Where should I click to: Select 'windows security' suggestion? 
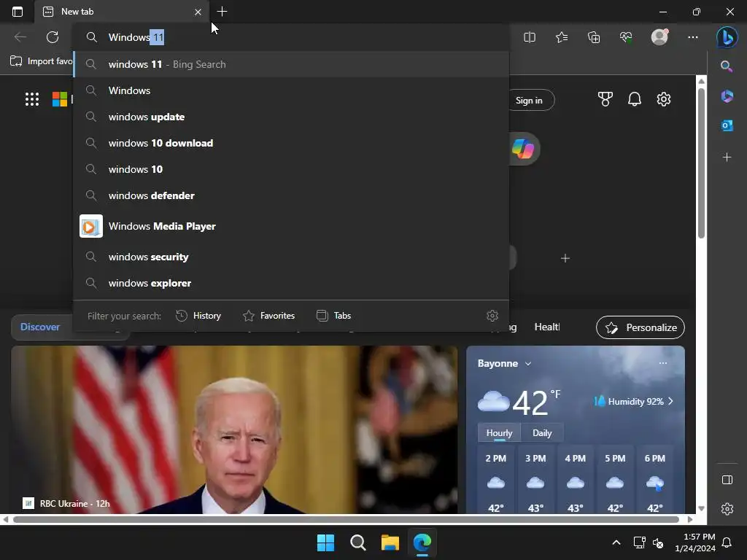(292, 257)
